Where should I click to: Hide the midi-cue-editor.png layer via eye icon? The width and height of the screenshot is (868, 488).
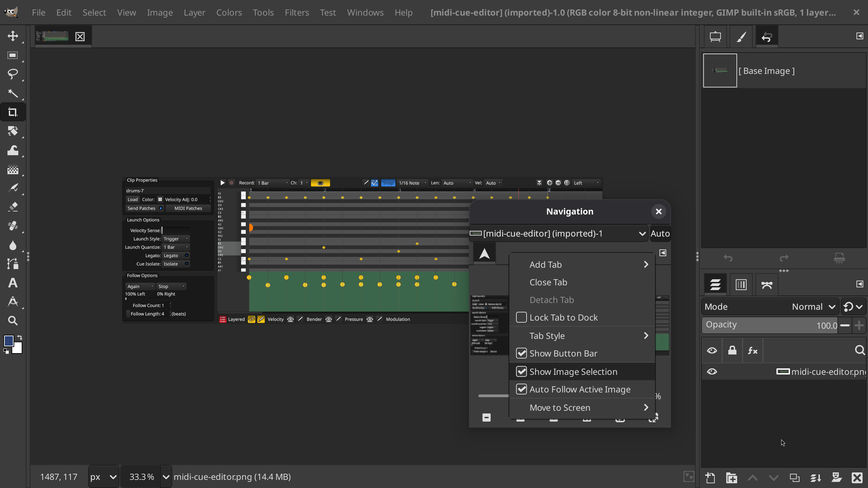click(x=712, y=372)
